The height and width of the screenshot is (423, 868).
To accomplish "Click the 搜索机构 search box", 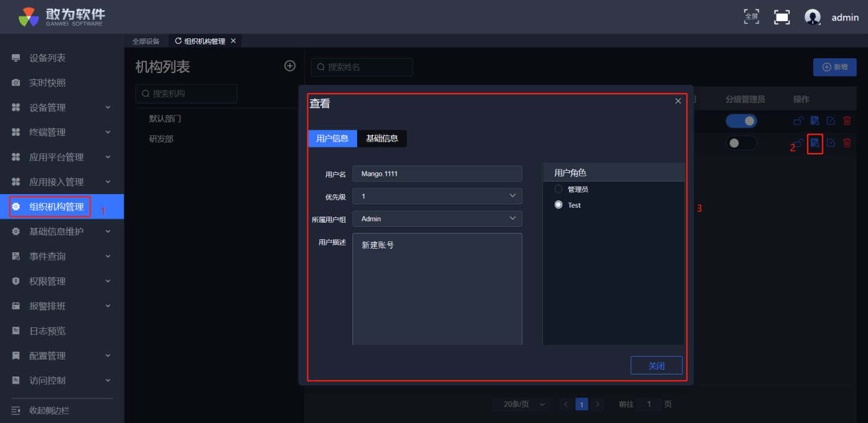I will point(186,94).
